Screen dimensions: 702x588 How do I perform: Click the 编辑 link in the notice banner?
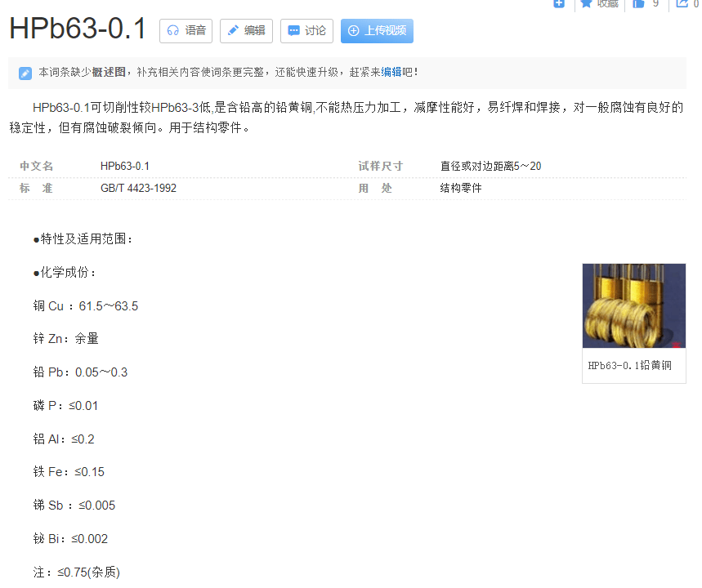click(391, 72)
